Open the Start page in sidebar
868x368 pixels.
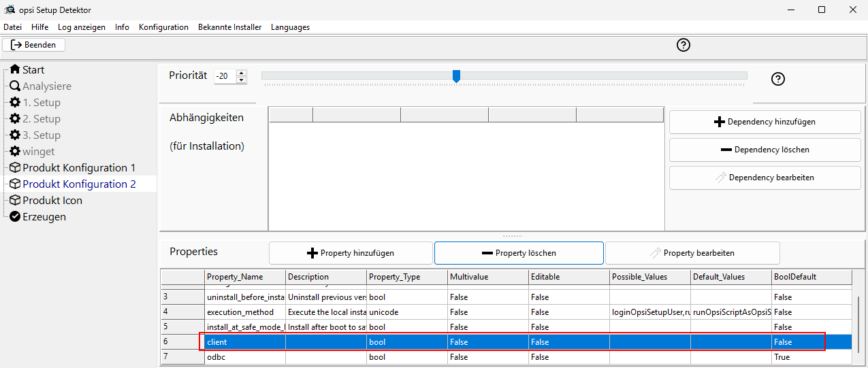[x=33, y=70]
